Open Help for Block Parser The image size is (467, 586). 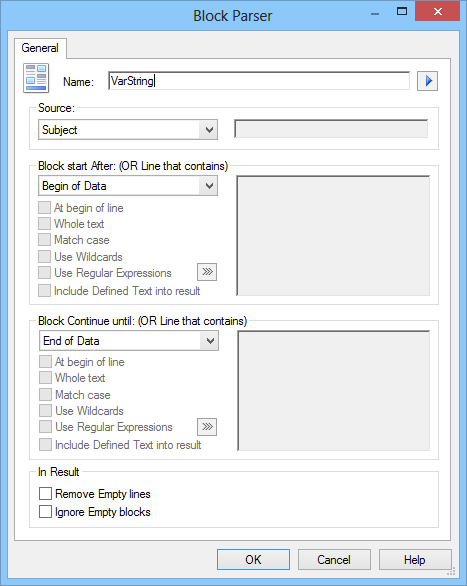[415, 559]
